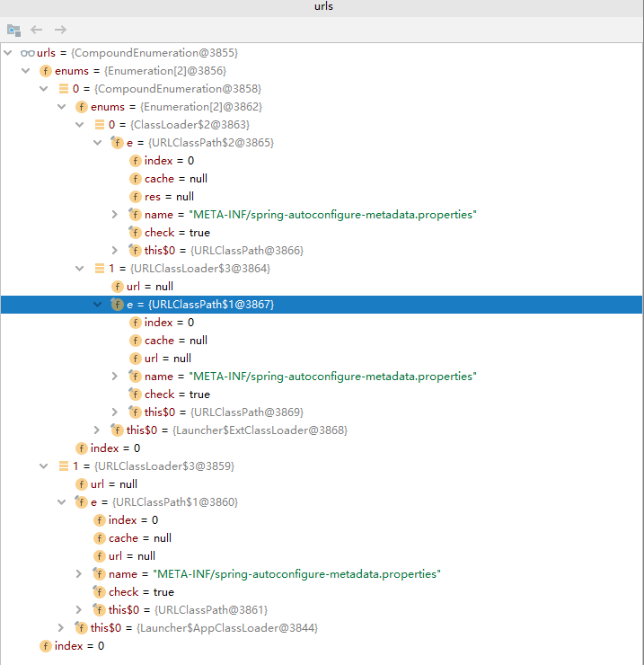This screenshot has width=644, height=665.
Task: Collapse the selected URLClassPath$1@3867 node
Action: [x=97, y=305]
